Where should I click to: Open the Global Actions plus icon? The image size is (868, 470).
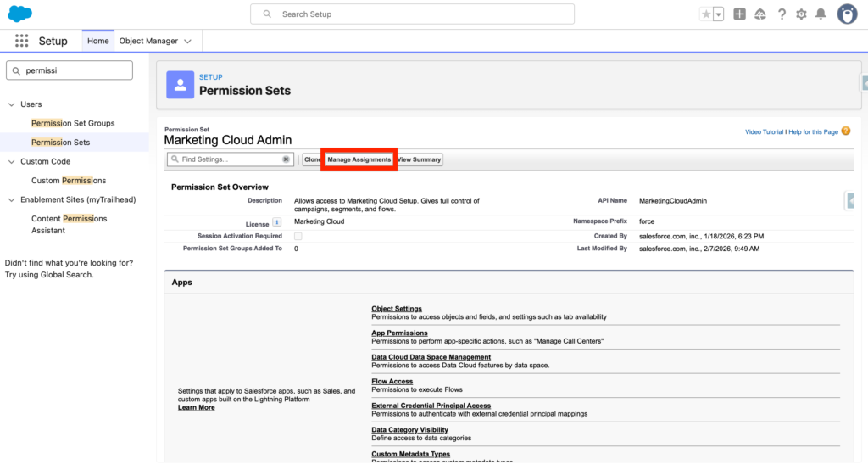[739, 14]
